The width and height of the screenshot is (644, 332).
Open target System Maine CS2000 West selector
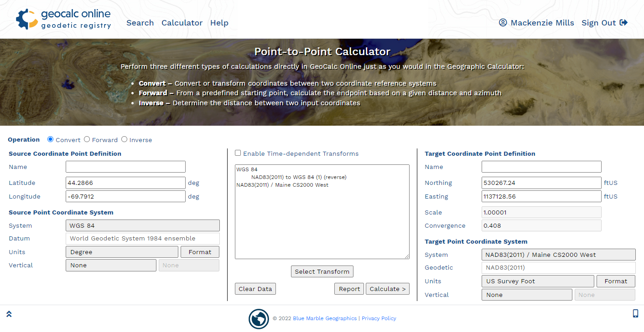(559, 255)
